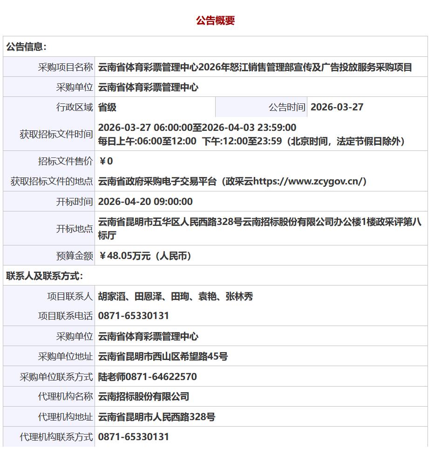
Task: Select the procurement project name text
Action: [x=255, y=67]
